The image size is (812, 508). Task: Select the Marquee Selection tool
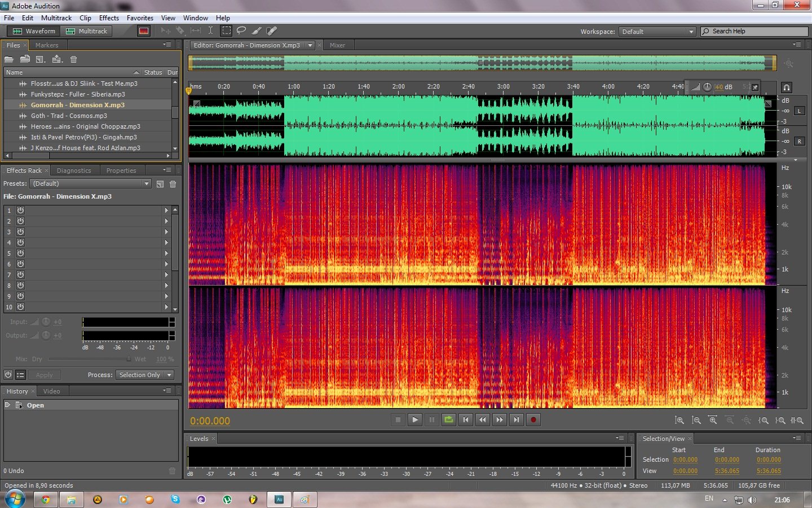226,31
